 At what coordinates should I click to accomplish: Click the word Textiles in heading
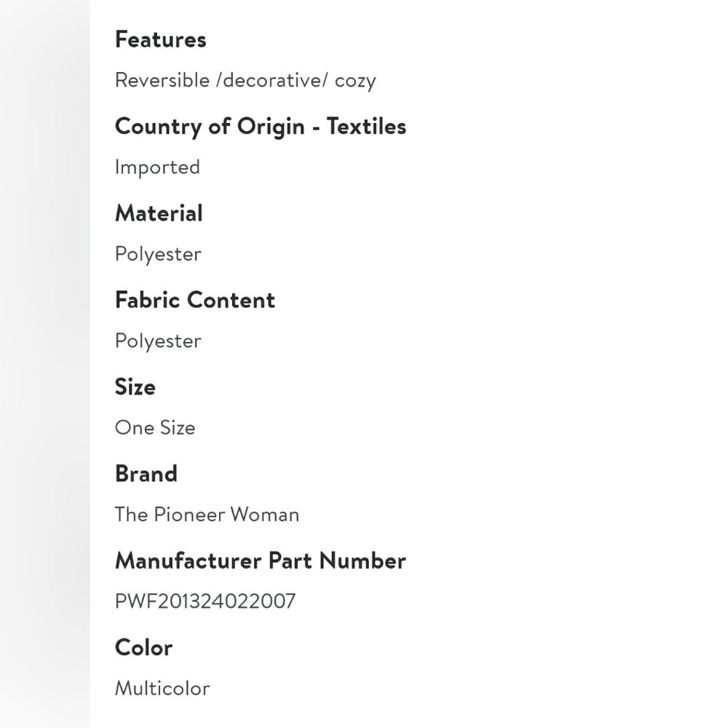coord(366,126)
